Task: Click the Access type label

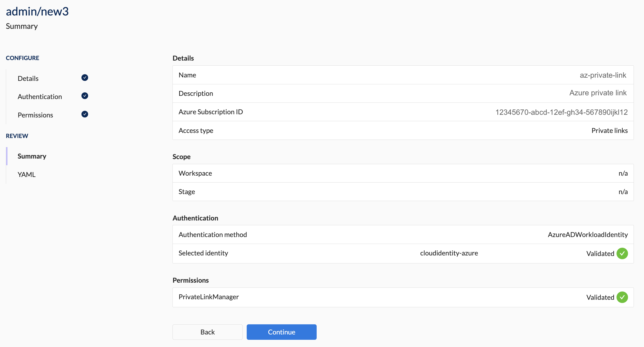Action: coord(196,131)
